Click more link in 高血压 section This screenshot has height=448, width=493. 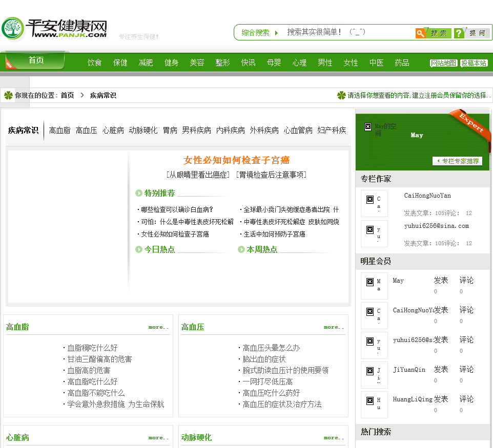pos(334,327)
